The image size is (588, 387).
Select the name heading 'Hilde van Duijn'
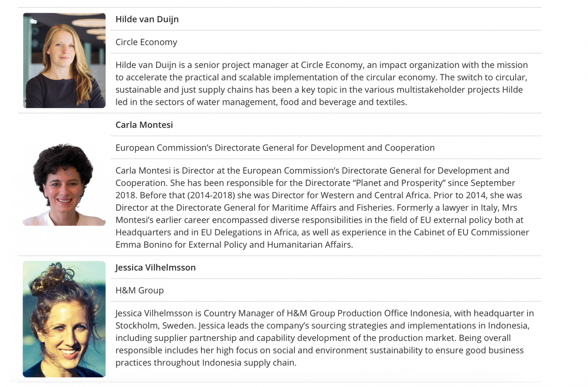point(147,19)
